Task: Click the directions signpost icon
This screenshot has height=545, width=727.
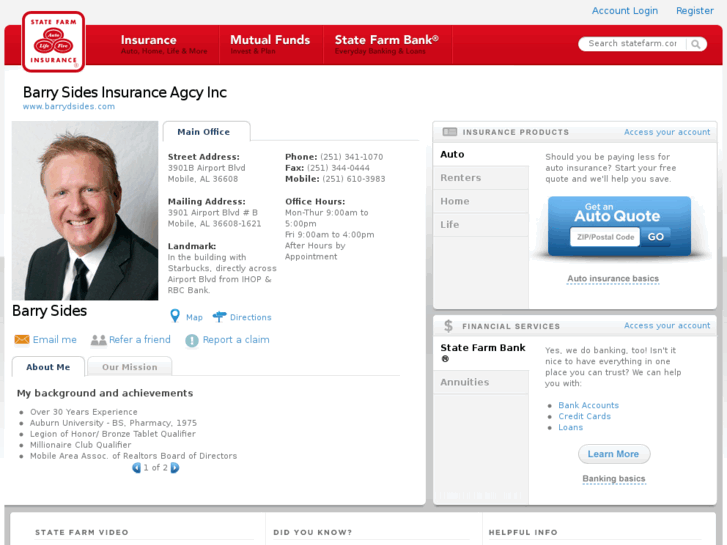Action: tap(219, 317)
